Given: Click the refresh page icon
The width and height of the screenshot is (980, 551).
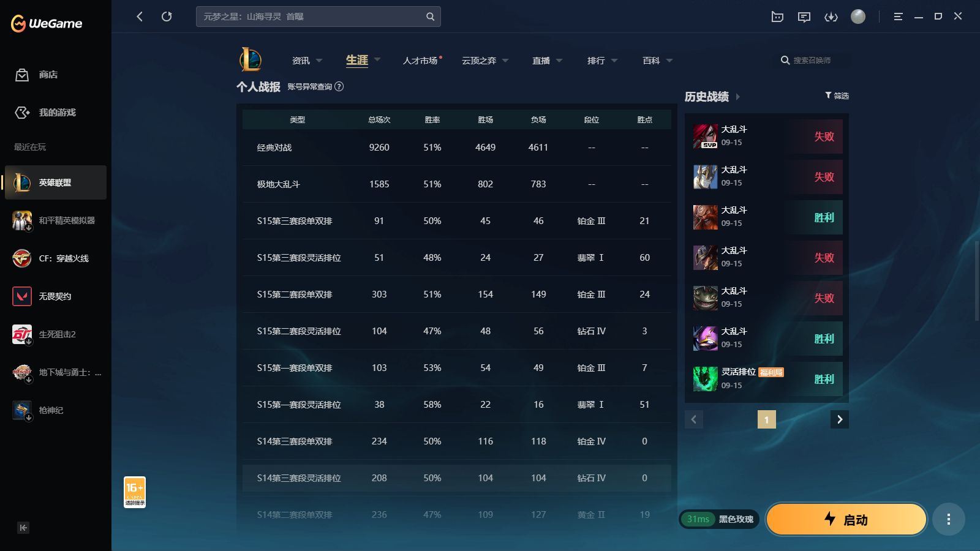Looking at the screenshot, I should coord(167,17).
